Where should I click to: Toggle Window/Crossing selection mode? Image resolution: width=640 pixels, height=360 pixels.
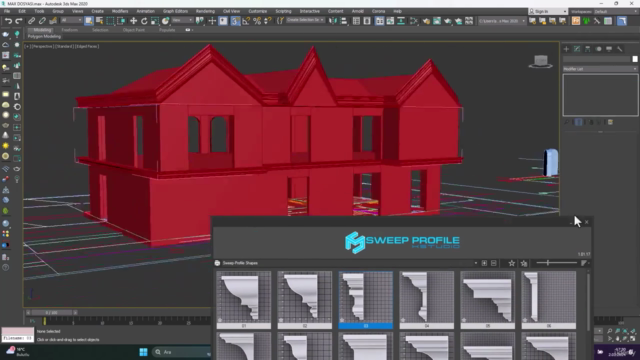[x=121, y=21]
